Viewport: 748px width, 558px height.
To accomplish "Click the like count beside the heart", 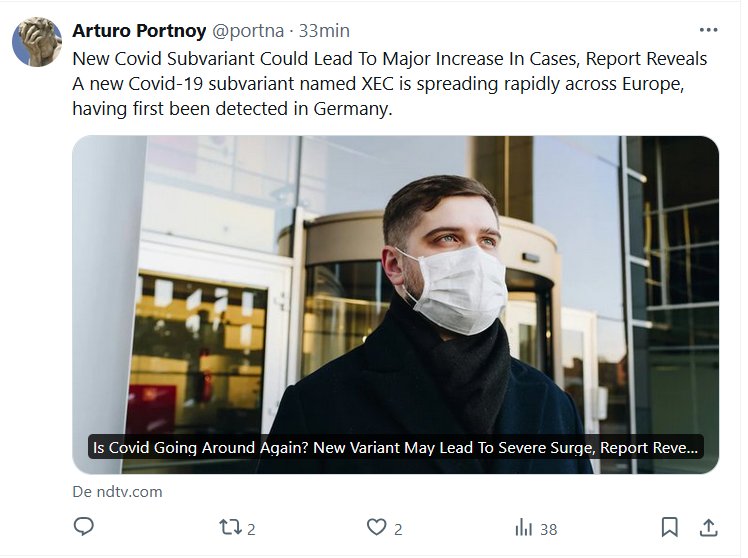I will coord(398,529).
